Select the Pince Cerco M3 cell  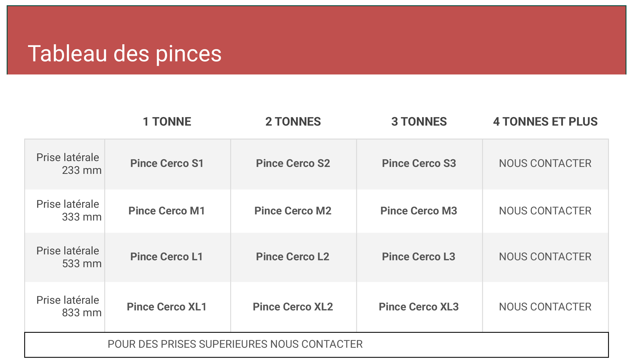(x=419, y=211)
